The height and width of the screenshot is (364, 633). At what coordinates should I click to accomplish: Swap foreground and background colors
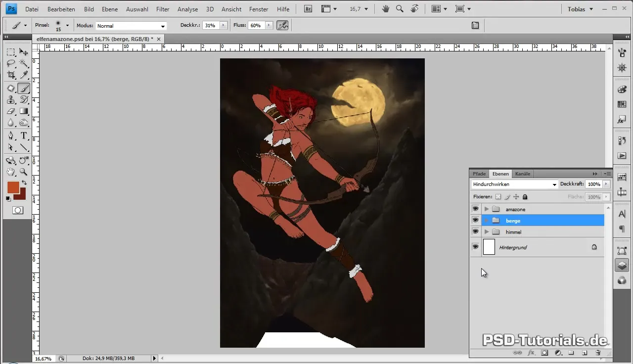[x=24, y=183]
